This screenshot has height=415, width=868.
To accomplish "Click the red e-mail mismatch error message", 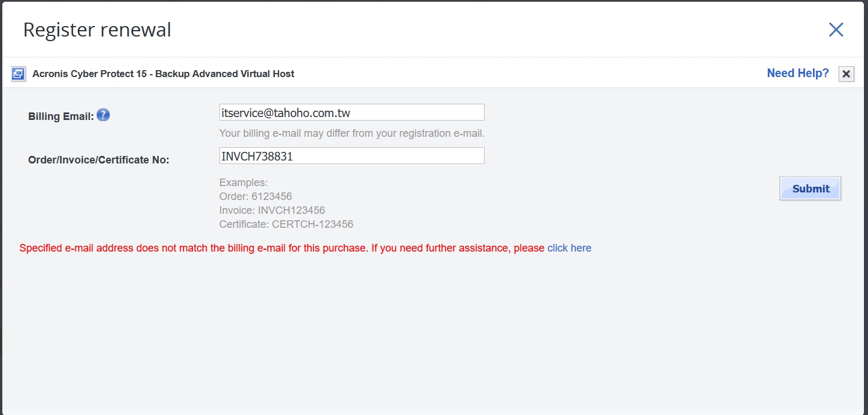I will click(x=282, y=248).
